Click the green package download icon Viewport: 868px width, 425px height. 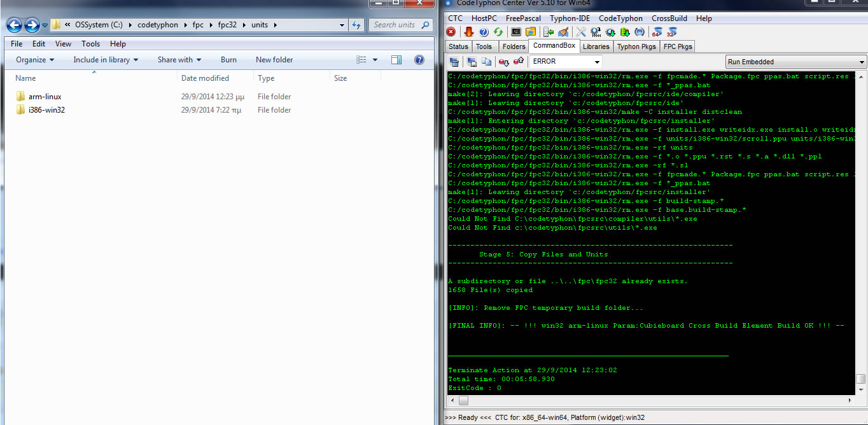tap(625, 32)
